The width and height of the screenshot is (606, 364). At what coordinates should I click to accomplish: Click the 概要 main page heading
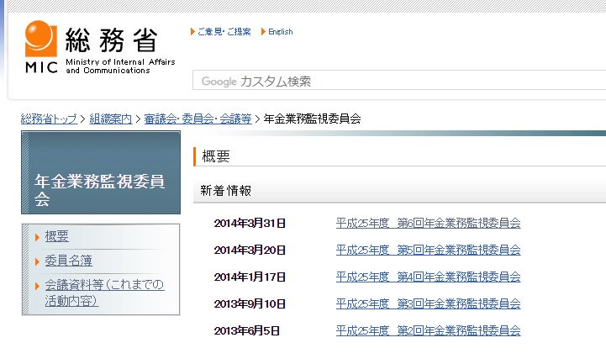click(x=216, y=156)
